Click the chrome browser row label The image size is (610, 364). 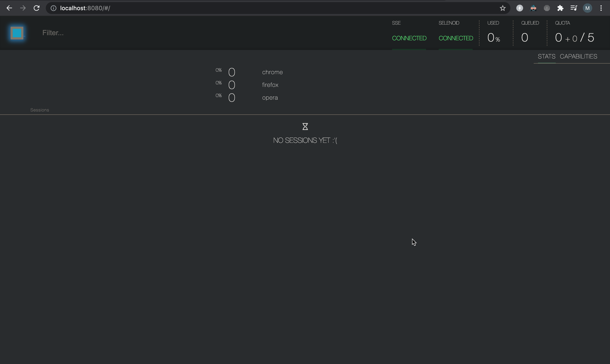pyautogui.click(x=272, y=72)
